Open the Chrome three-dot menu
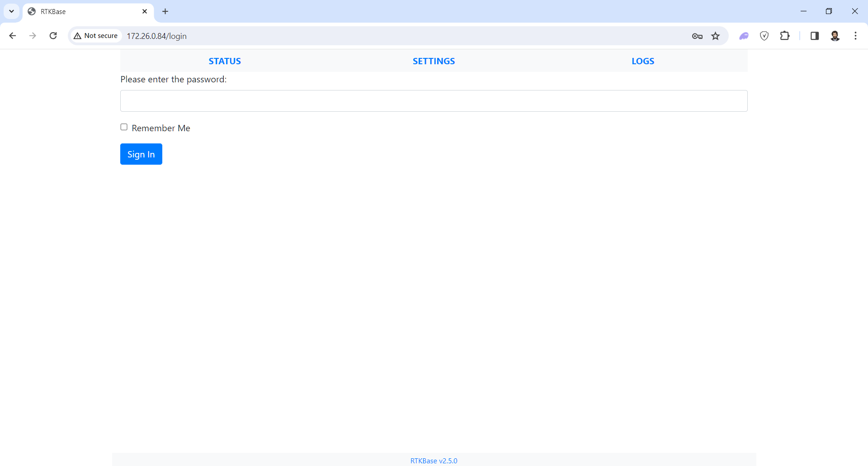868x466 pixels. click(855, 36)
